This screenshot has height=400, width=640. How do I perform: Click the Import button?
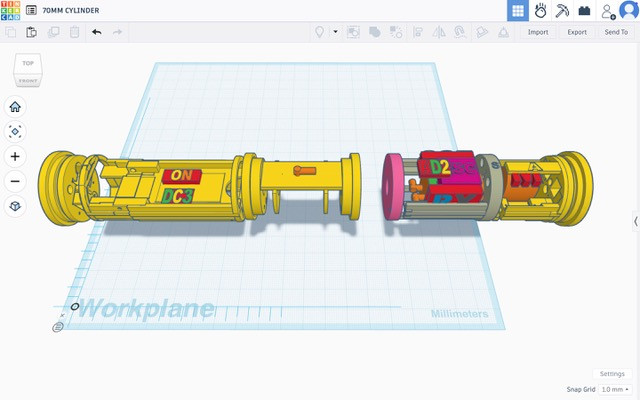538,32
